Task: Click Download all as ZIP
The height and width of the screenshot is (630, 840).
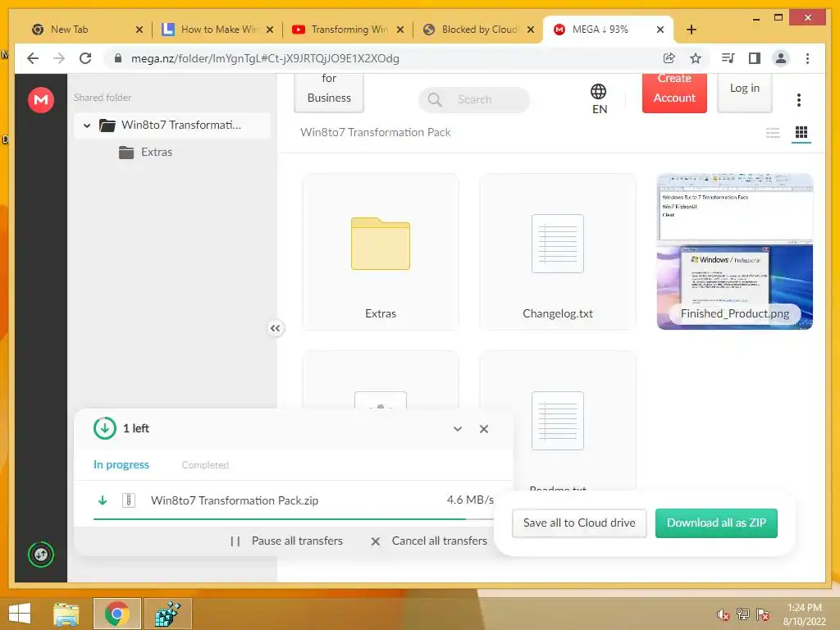Action: pos(716,523)
